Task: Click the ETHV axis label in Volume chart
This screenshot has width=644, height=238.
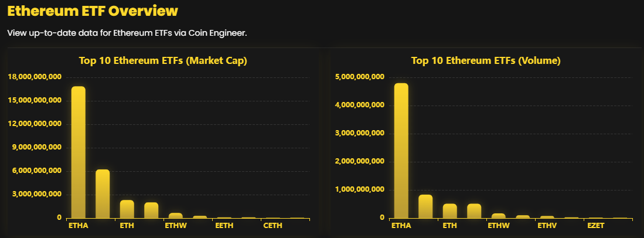Action: (547, 225)
